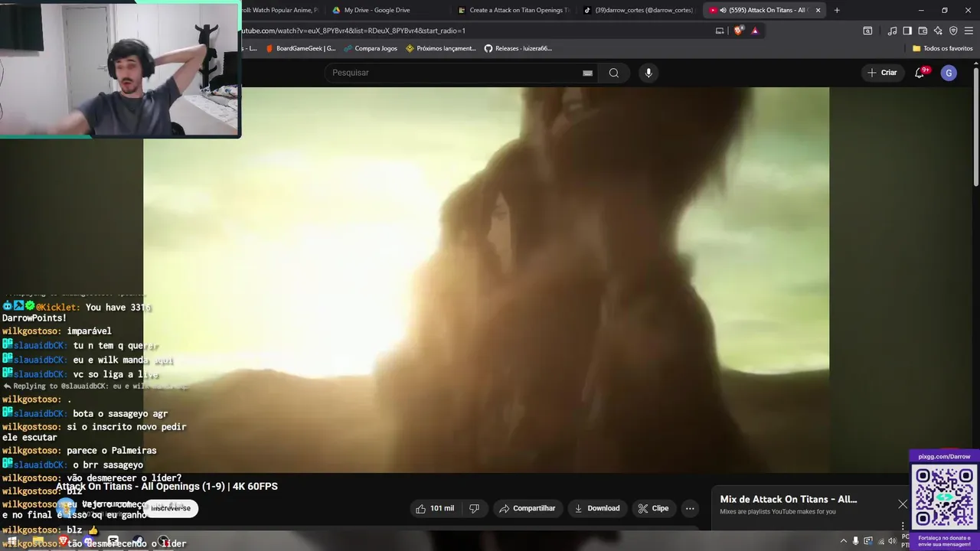Screen dimensions: 980x551
Task: Open the Mix de Attack On Titans playlist title
Action: [x=789, y=499]
